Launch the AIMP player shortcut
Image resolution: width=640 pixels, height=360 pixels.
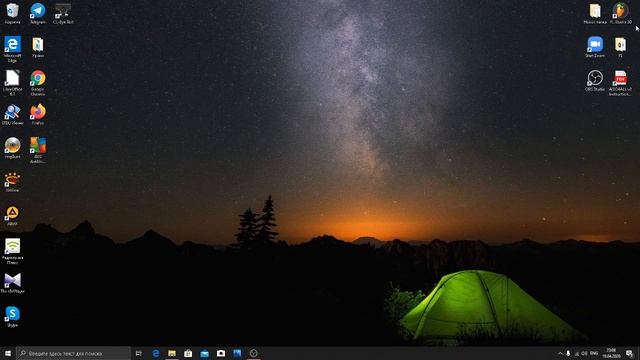(x=12, y=216)
